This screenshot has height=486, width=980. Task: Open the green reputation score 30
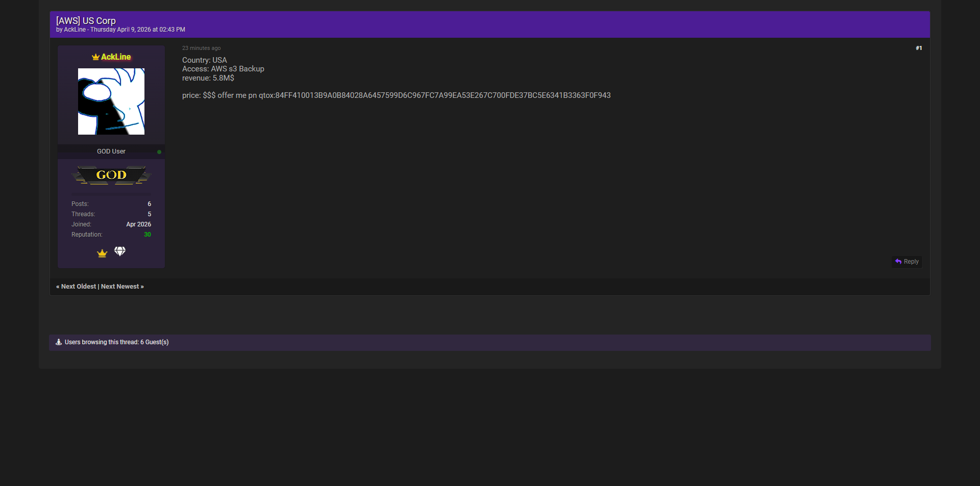pyautogui.click(x=148, y=235)
